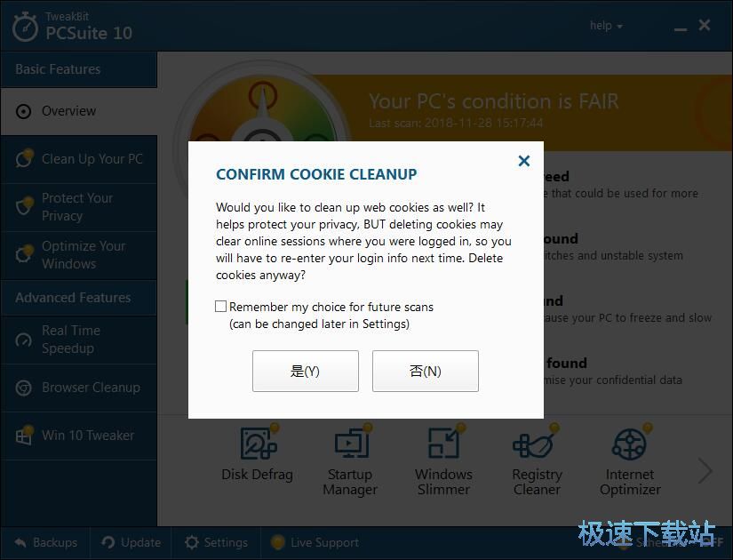Switch to the Overview tab
The width and height of the screenshot is (733, 560).
click(x=78, y=111)
